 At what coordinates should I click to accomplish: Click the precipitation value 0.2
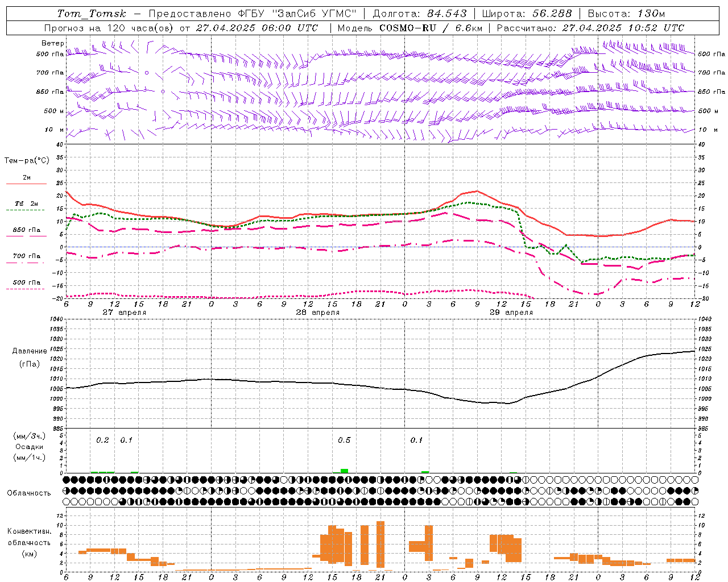coord(102,440)
